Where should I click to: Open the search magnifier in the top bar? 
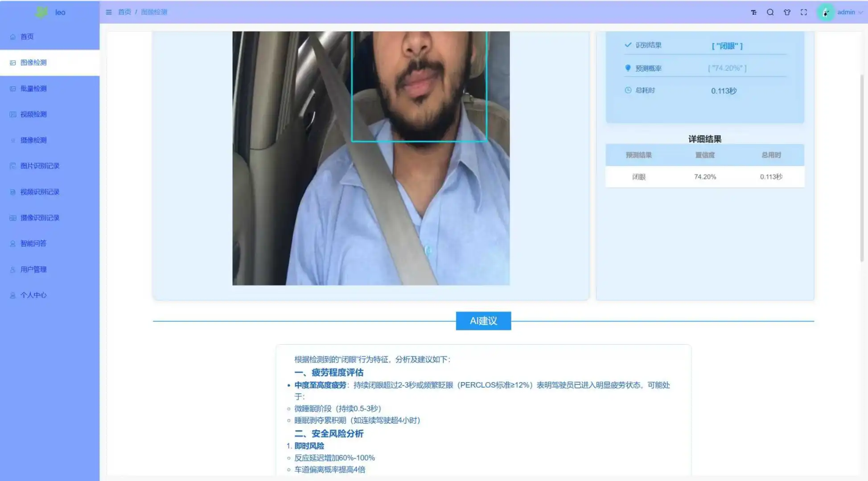(x=770, y=12)
